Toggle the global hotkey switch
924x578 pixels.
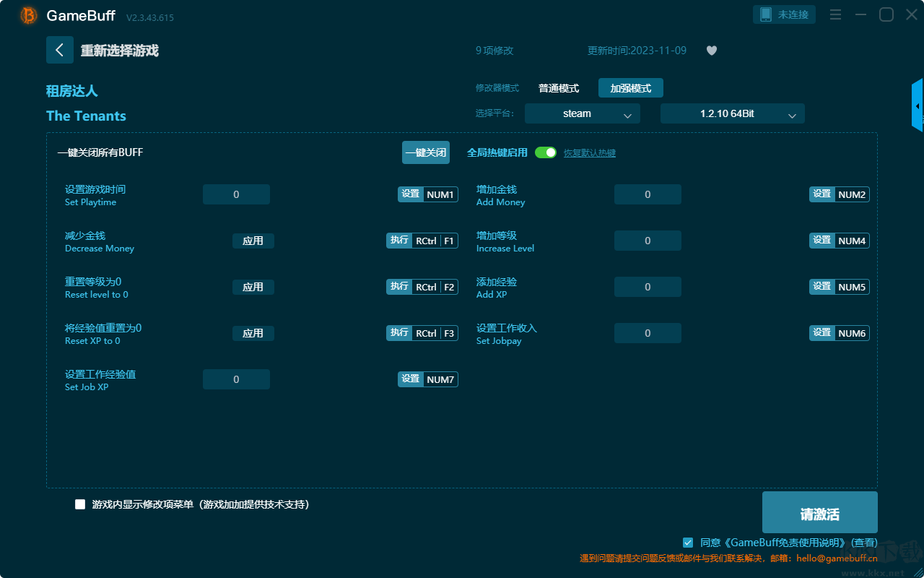[x=546, y=152]
